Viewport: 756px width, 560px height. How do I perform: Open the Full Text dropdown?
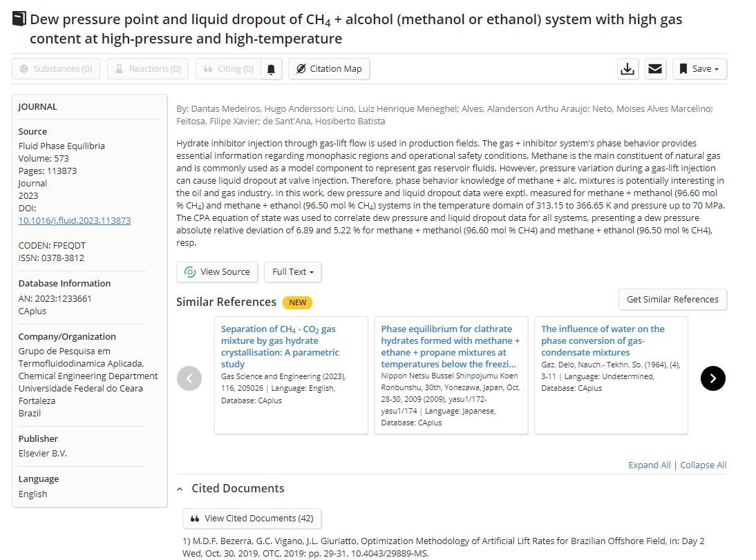(293, 272)
